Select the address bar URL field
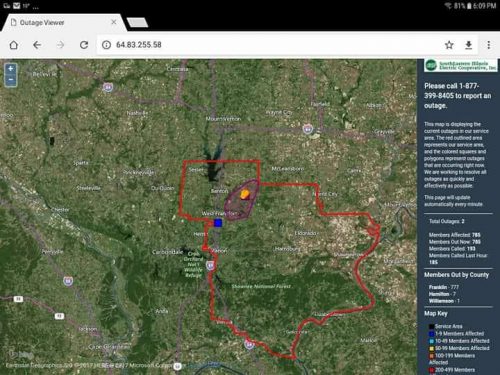Viewport: 500px width, 375px height. point(267,45)
